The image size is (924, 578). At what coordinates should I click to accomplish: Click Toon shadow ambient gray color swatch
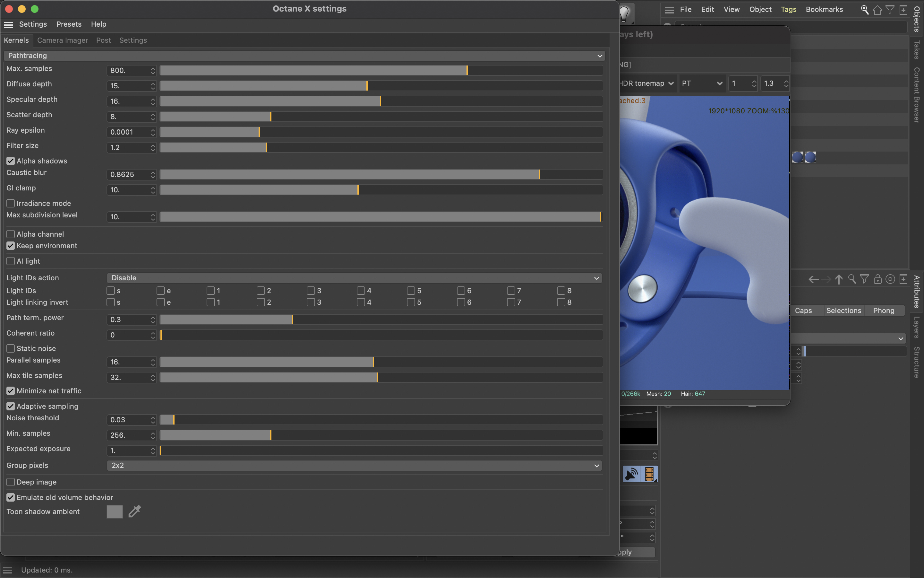115,512
